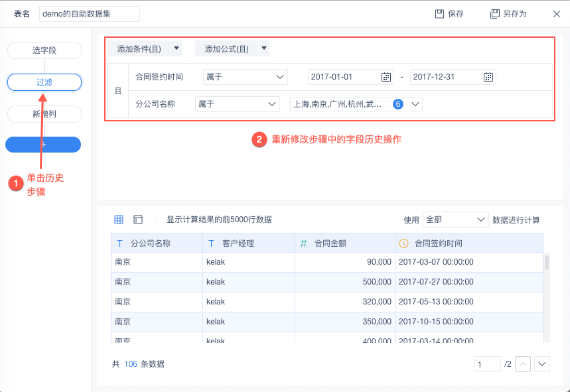The height and width of the screenshot is (392, 570).
Task: Switch to grid data preview view
Action: click(x=119, y=220)
